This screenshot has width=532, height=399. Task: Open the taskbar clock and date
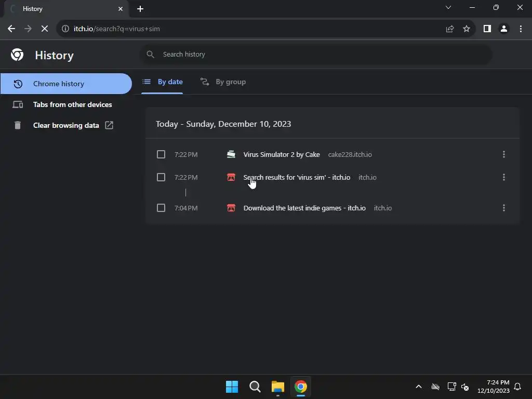[494, 387]
